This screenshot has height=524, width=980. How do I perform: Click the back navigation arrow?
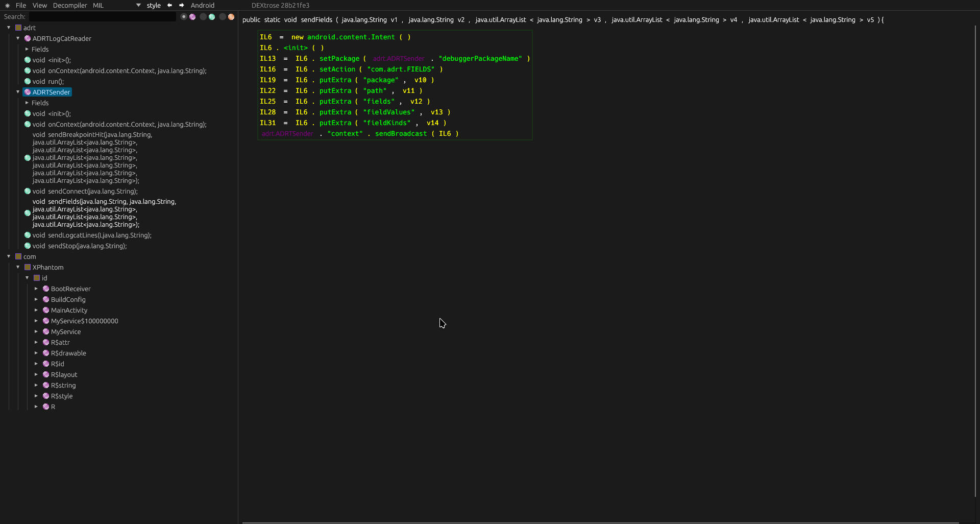click(x=169, y=5)
